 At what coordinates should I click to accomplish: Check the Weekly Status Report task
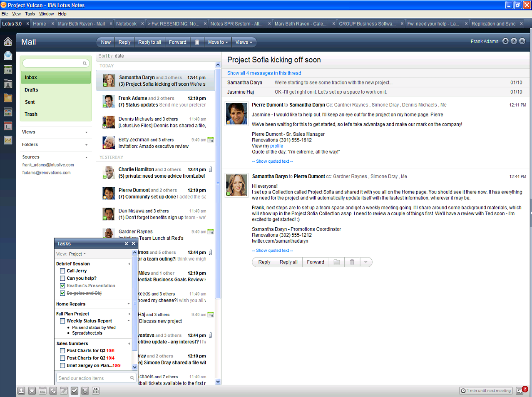pyautogui.click(x=62, y=321)
